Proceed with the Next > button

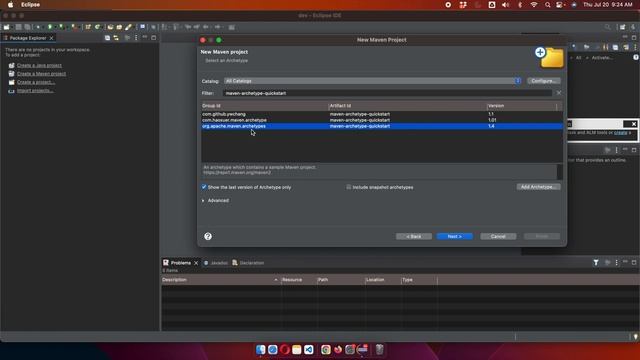pos(455,236)
